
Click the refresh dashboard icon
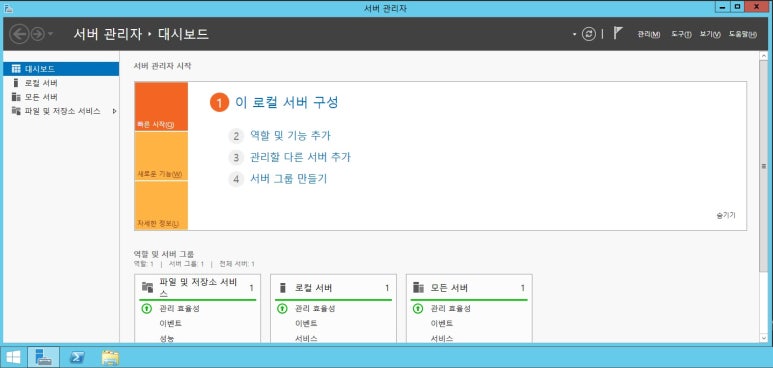point(589,34)
